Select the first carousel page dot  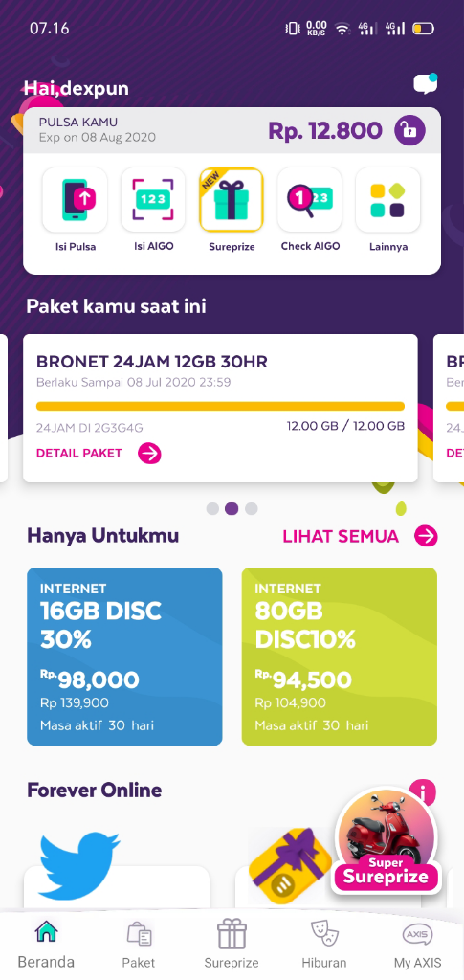pos(212,509)
